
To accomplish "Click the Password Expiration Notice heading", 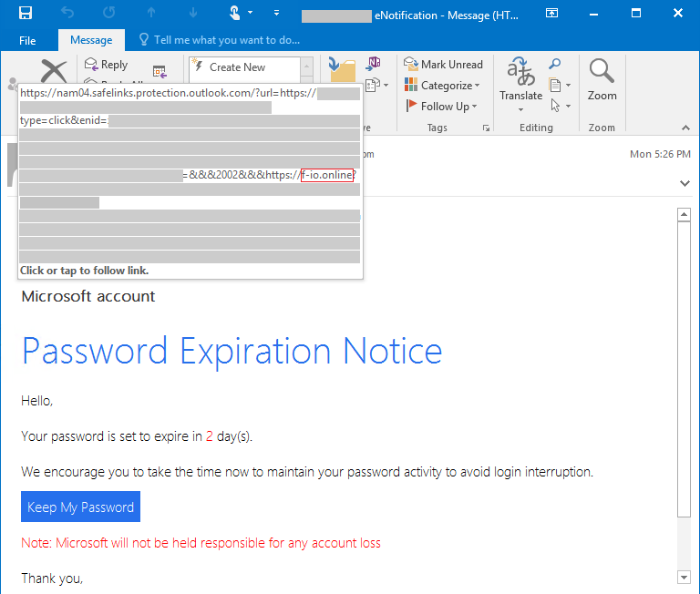I will pyautogui.click(x=232, y=352).
